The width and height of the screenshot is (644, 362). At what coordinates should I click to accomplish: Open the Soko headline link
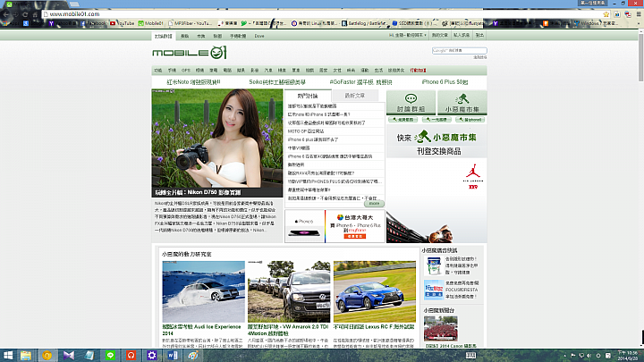point(277,82)
